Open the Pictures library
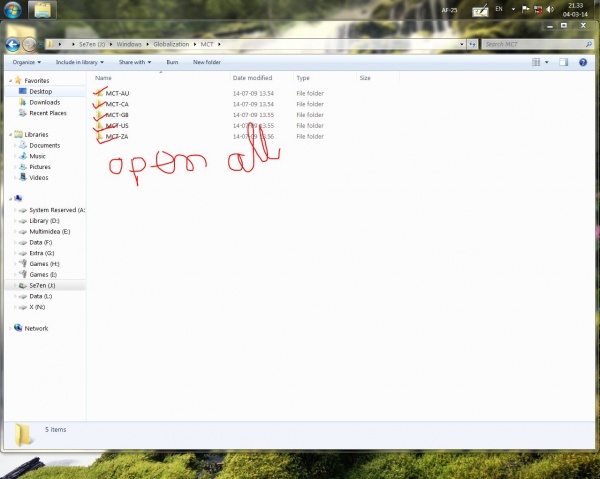 (x=40, y=167)
